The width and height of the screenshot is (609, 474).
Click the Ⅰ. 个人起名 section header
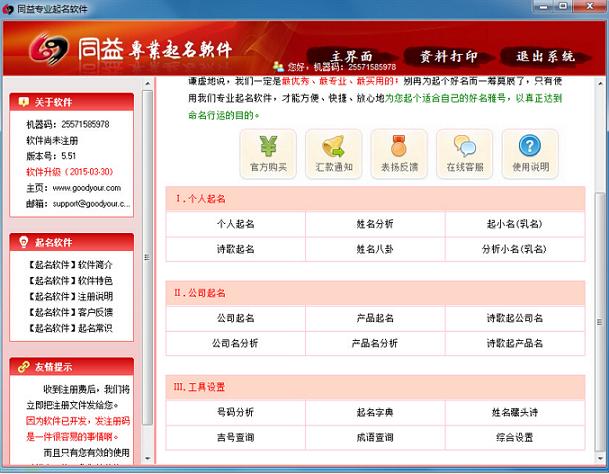coord(375,199)
